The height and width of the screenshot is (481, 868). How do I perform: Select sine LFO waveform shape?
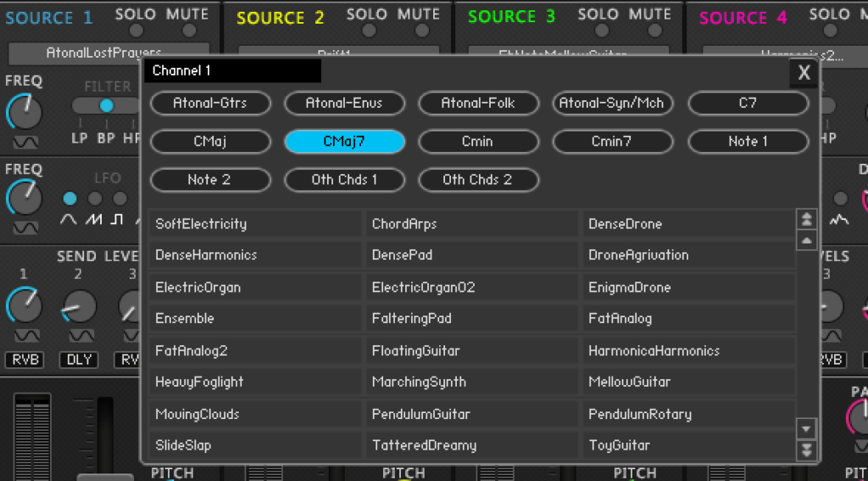tap(69, 220)
